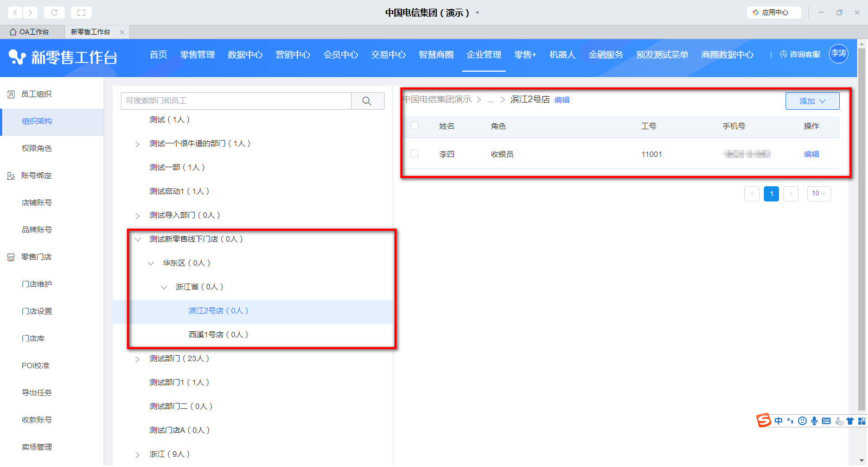Open the 首页 navigation menu
Viewport: 868px width, 467px height.
pos(158,55)
